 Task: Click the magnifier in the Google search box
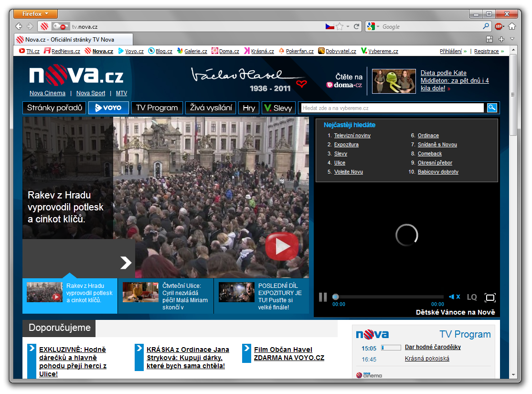tap(486, 26)
